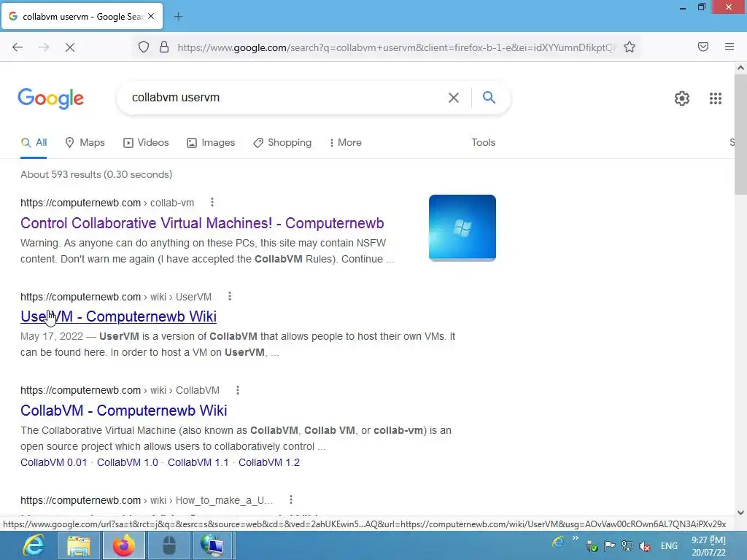Open options for wiki UserVM result
Image resolution: width=747 pixels, height=560 pixels.
[x=230, y=296]
